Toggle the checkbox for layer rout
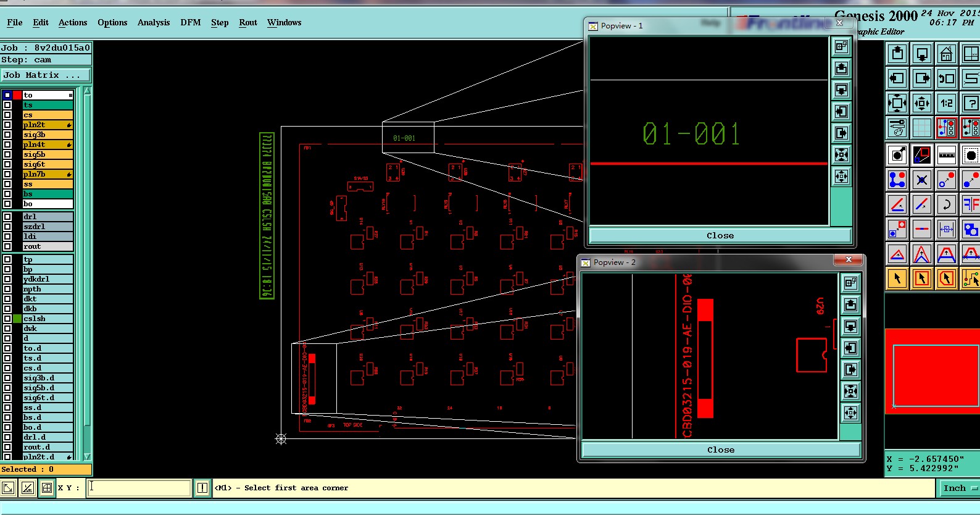 (x=7, y=246)
